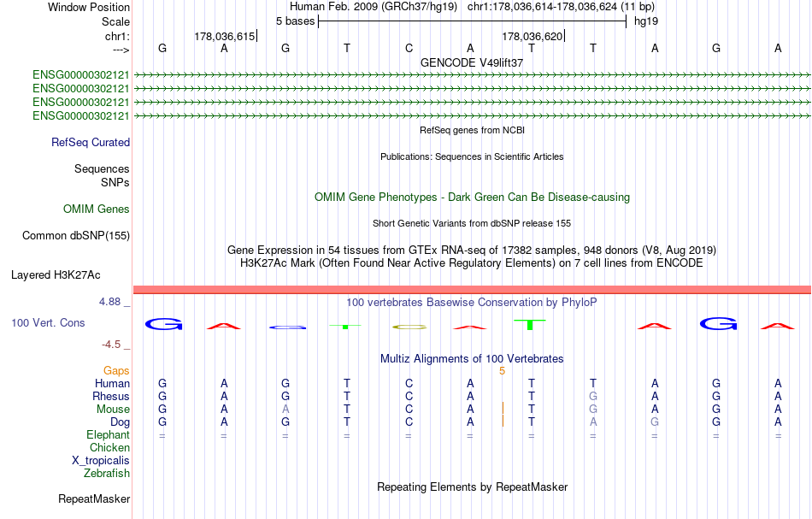This screenshot has height=519, width=812.
Task: Click the chr1:178,036,614-178,036,624 position text
Action: click(x=561, y=7)
